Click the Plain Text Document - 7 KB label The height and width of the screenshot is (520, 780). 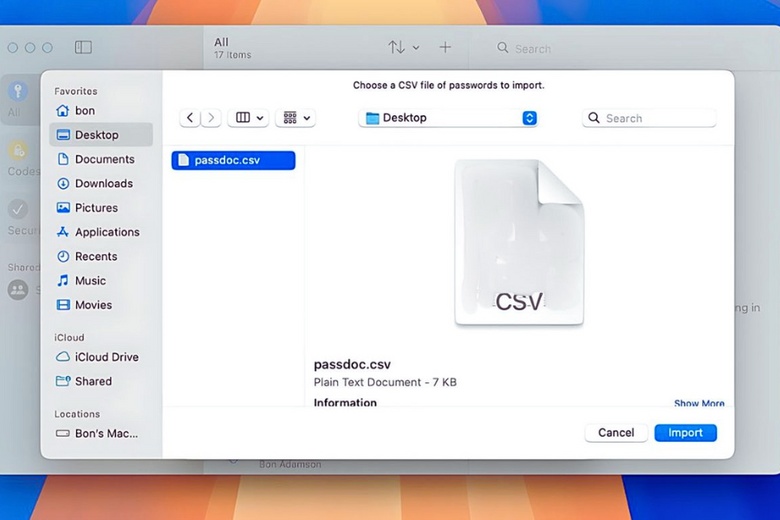coord(385,382)
